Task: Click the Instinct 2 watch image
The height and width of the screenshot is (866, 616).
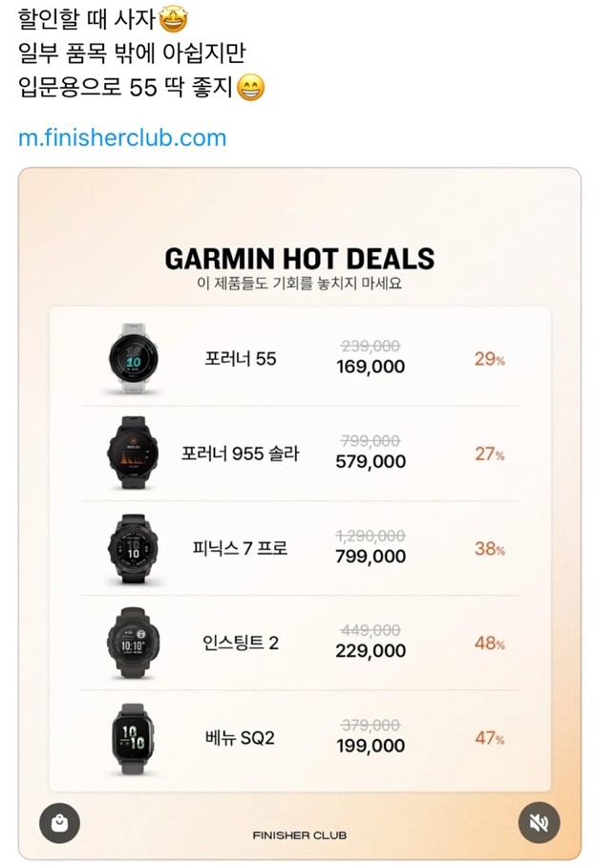Action: tap(133, 644)
